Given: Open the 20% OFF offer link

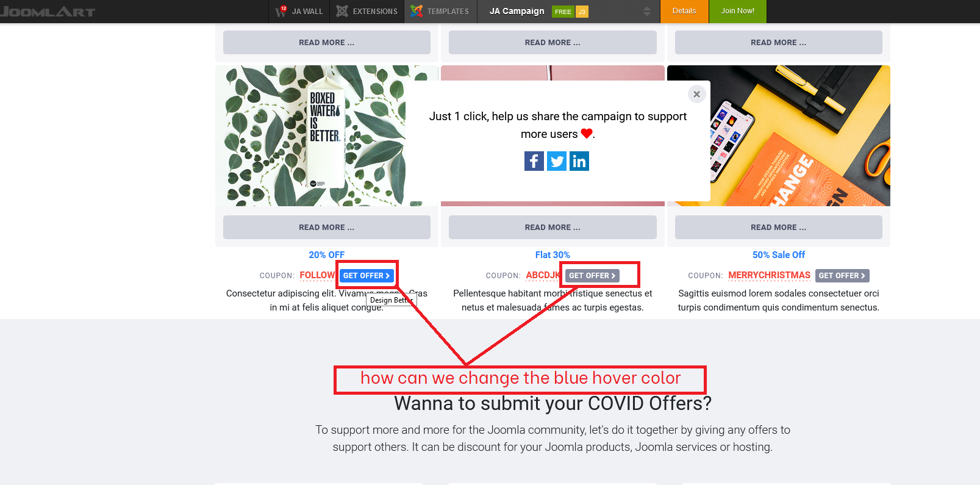Looking at the screenshot, I should [x=327, y=255].
